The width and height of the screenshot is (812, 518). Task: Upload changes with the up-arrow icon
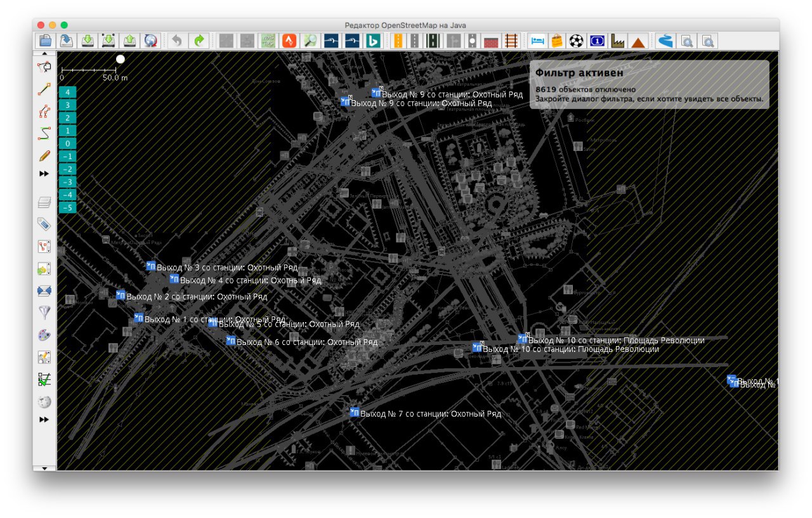(x=129, y=41)
